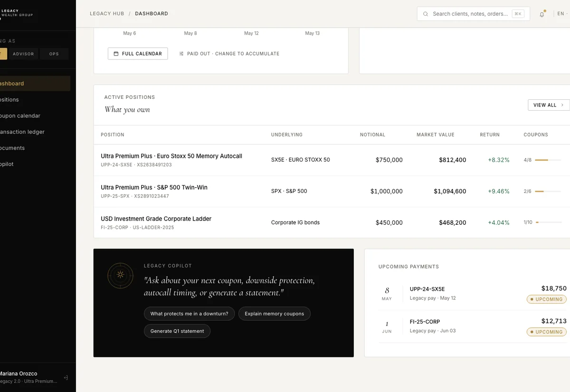Click Legacy Hub breadcrumb
Image resolution: width=570 pixels, height=392 pixels.
[107, 14]
